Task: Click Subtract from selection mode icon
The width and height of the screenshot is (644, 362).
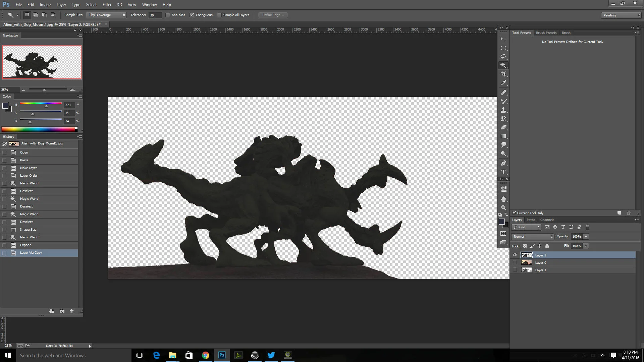Action: pyautogui.click(x=44, y=15)
